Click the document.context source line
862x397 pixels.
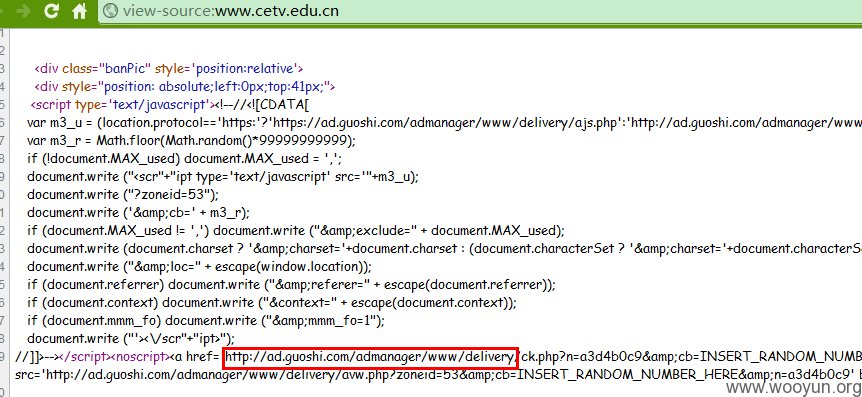click(x=272, y=302)
